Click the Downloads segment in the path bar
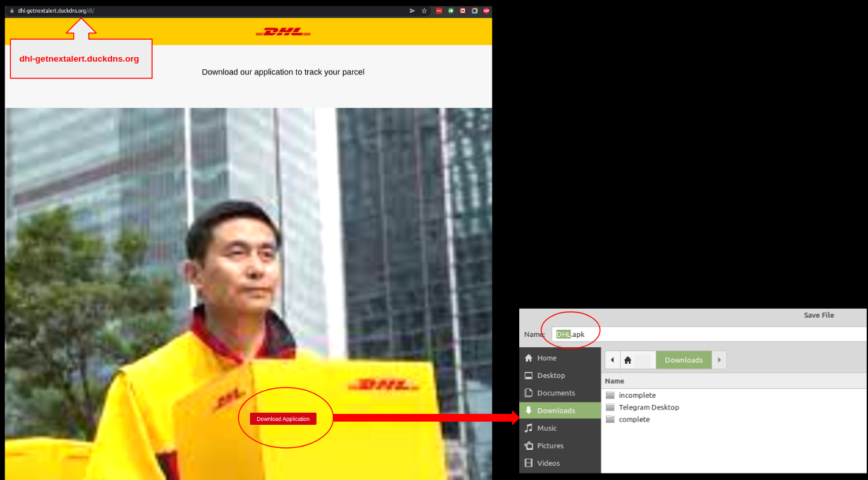 pyautogui.click(x=684, y=360)
